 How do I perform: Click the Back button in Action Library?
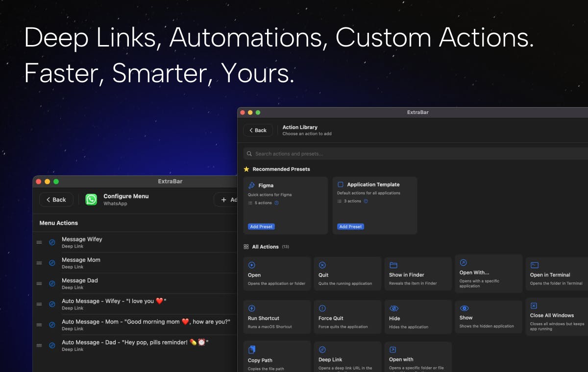[x=258, y=130]
